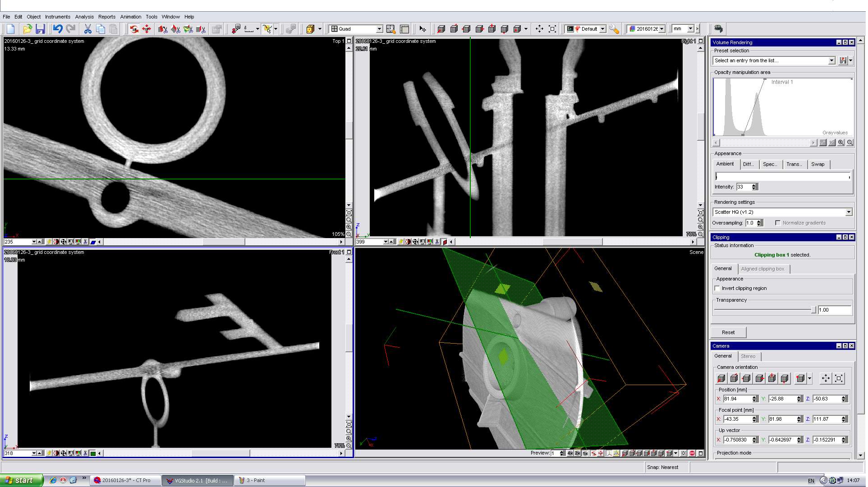This screenshot has height=487, width=868.
Task: Select the rotate object tool icon
Action: pyautogui.click(x=134, y=29)
